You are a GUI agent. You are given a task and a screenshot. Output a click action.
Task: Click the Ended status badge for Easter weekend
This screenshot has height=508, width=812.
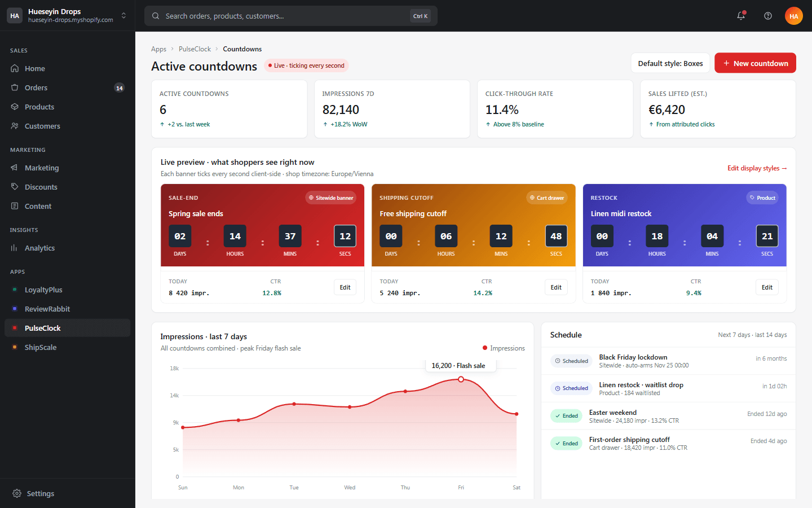click(x=566, y=416)
